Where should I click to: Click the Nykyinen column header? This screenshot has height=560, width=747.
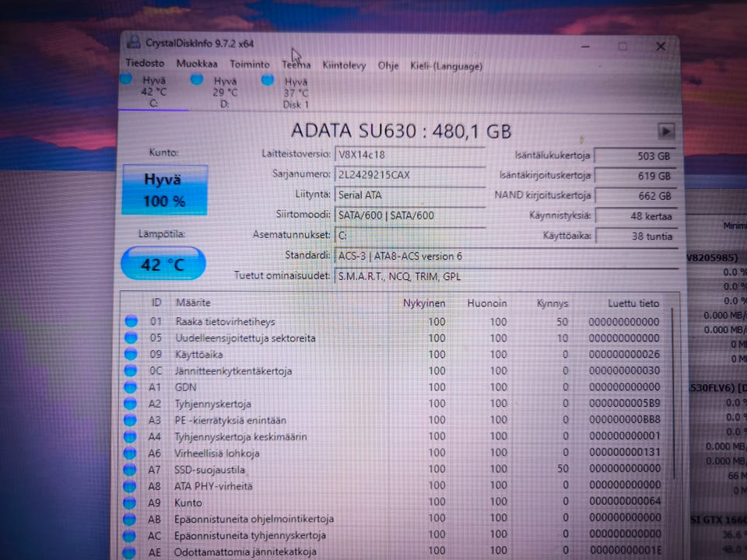(x=424, y=303)
